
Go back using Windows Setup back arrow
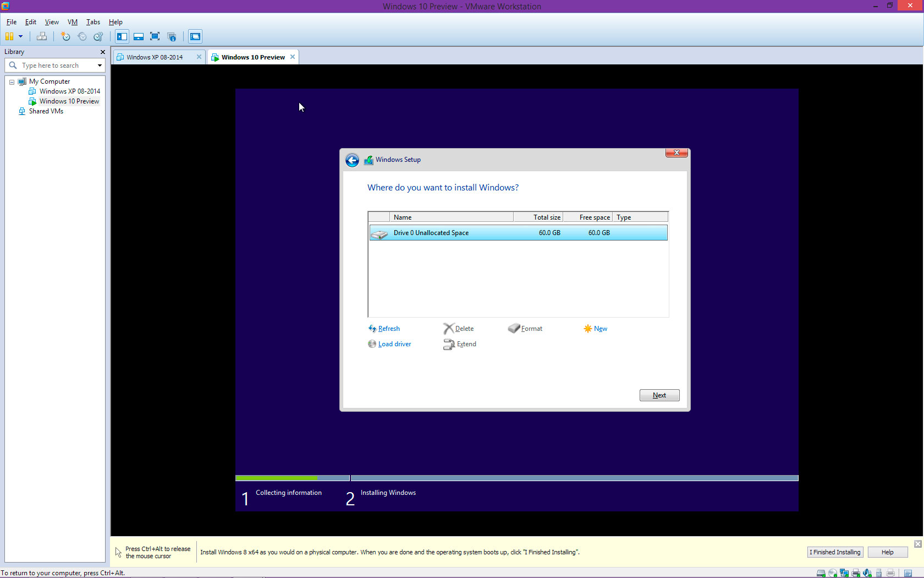point(352,160)
